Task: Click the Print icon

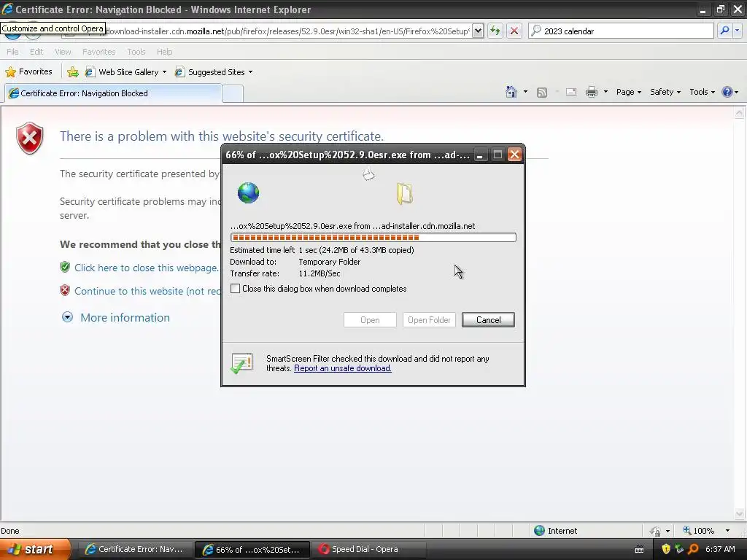Action: (x=591, y=92)
